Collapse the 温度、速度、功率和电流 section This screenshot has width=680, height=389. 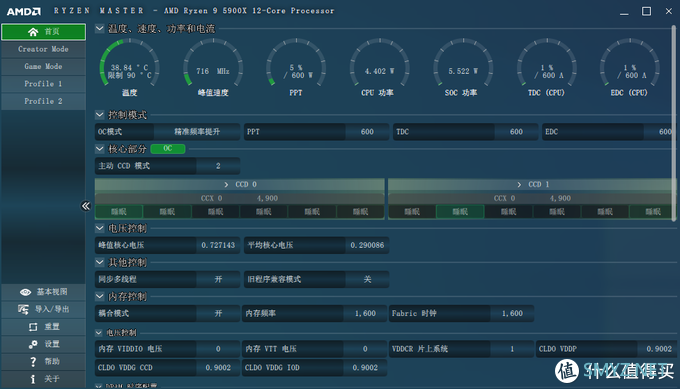pos(100,29)
